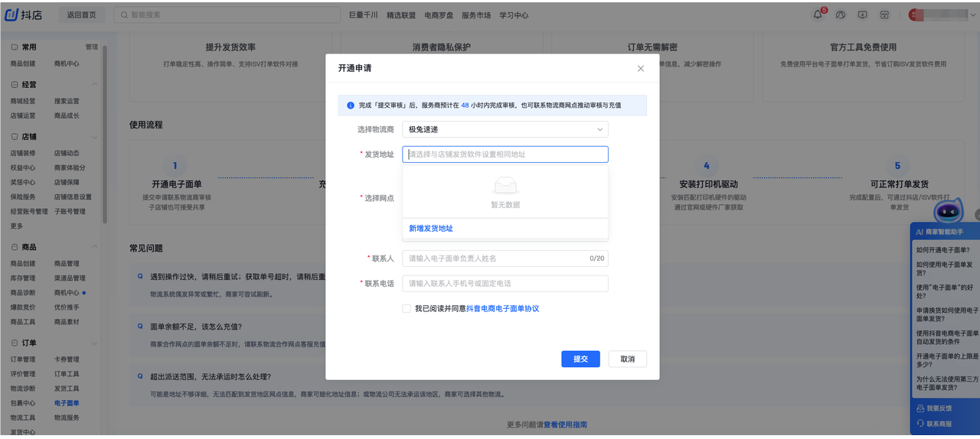
Task: Click the sidebar vertical scrollbar
Action: click(x=105, y=134)
